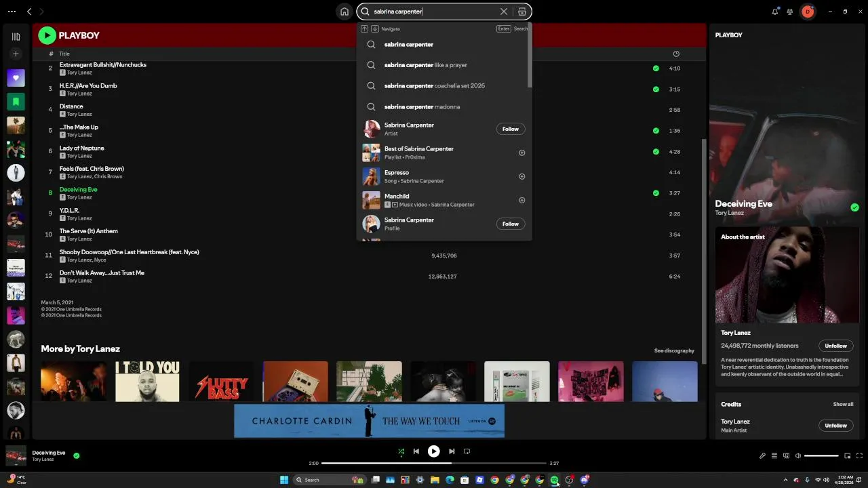Open the miniplayer
This screenshot has width=868, height=488.
tap(847, 456)
